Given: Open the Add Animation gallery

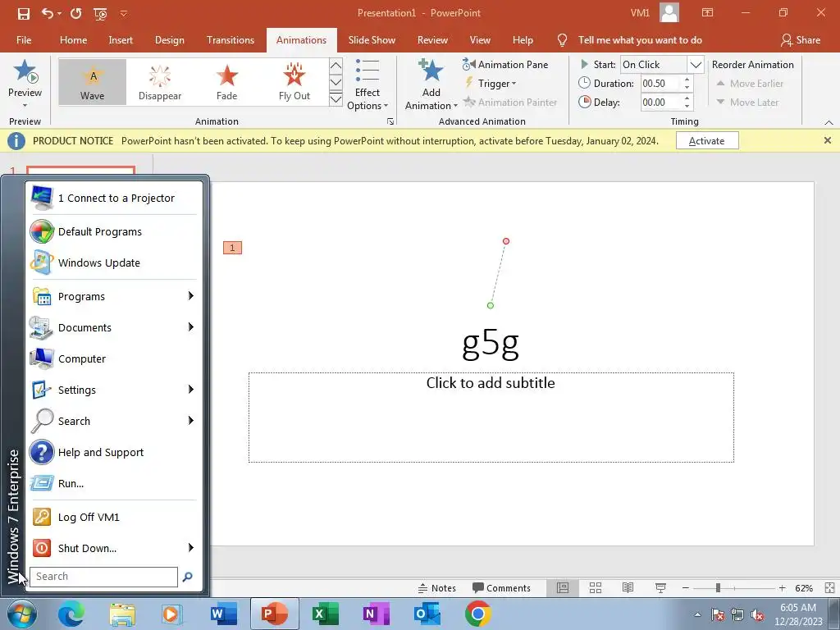Looking at the screenshot, I should click(431, 84).
